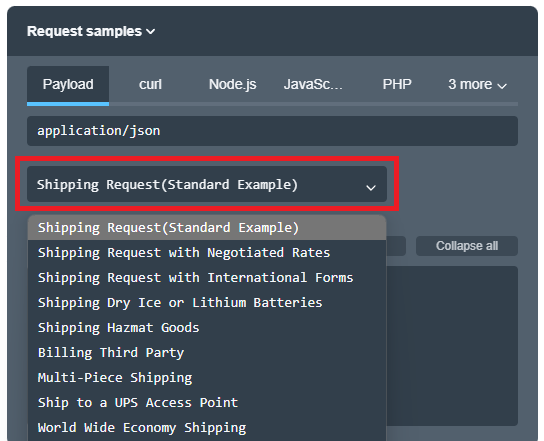This screenshot has height=441, width=544.
Task: Collapse the Request samples header
Action: (91, 31)
